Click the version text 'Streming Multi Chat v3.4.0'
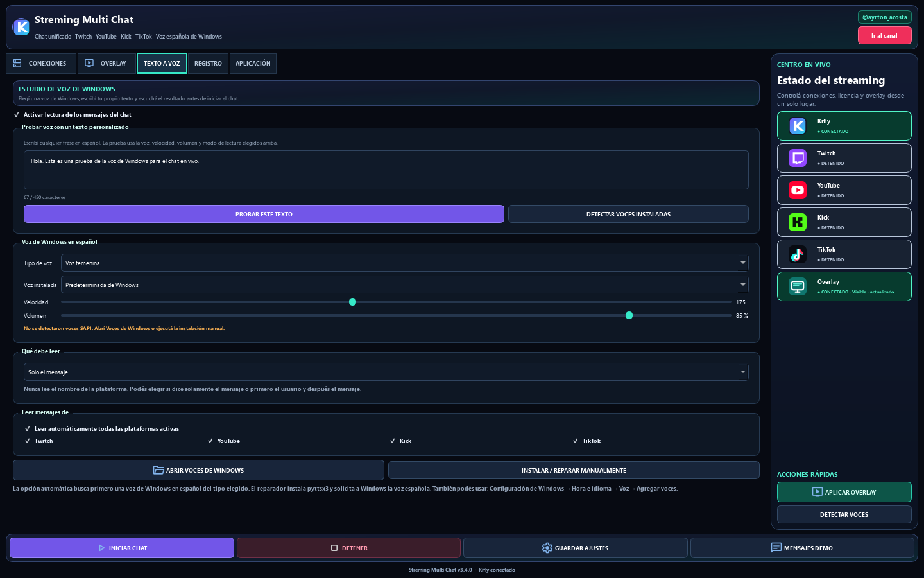The width and height of the screenshot is (924, 578). tap(440, 570)
